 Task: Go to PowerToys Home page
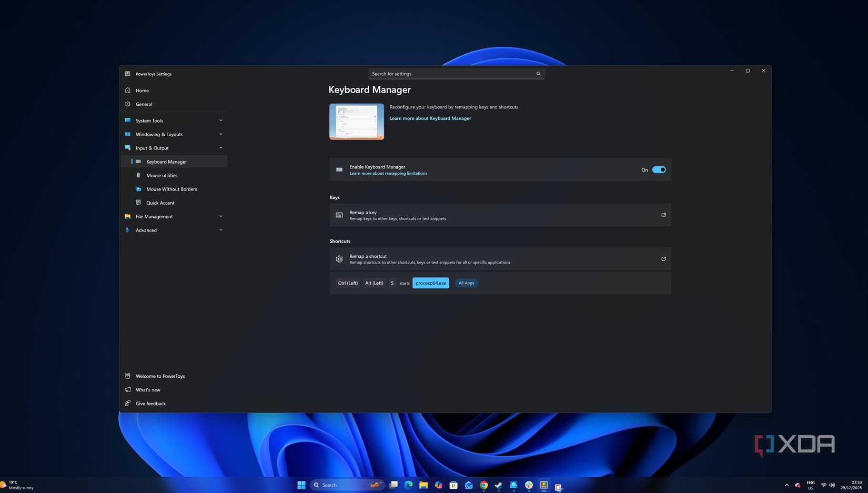tap(142, 90)
